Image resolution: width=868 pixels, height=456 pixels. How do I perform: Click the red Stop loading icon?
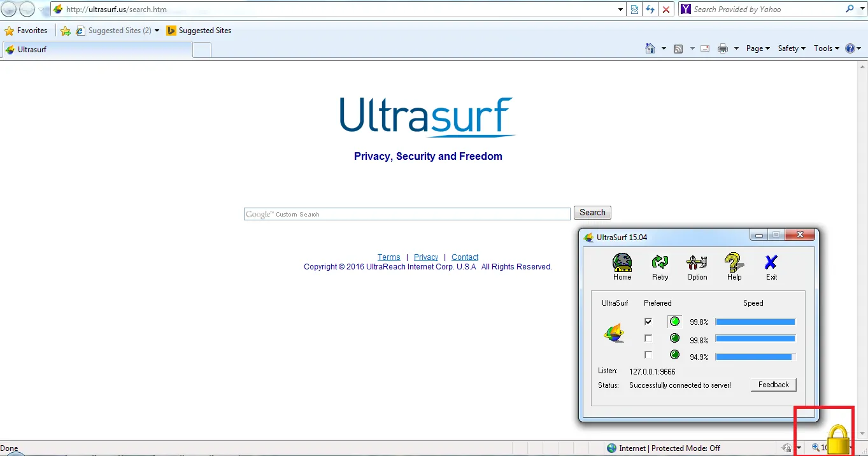click(666, 10)
